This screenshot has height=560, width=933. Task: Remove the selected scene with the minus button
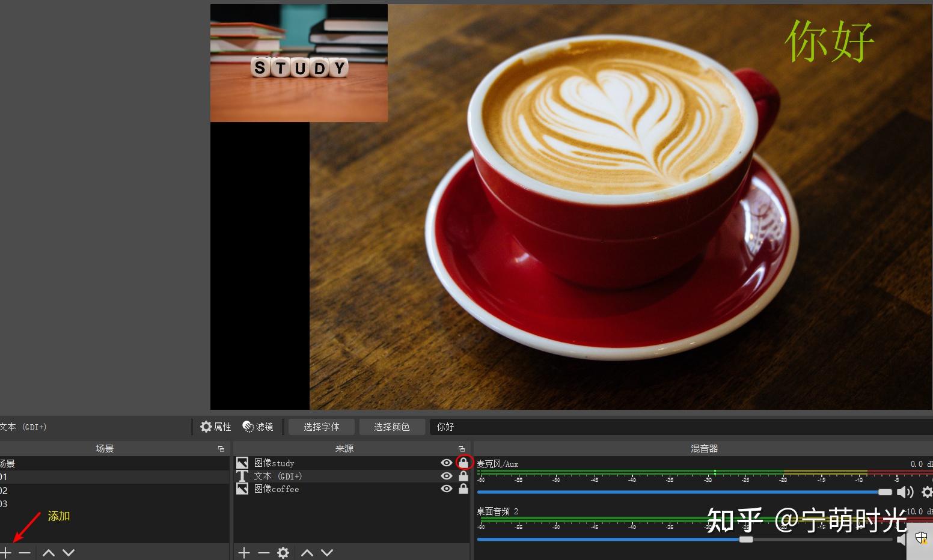point(25,552)
